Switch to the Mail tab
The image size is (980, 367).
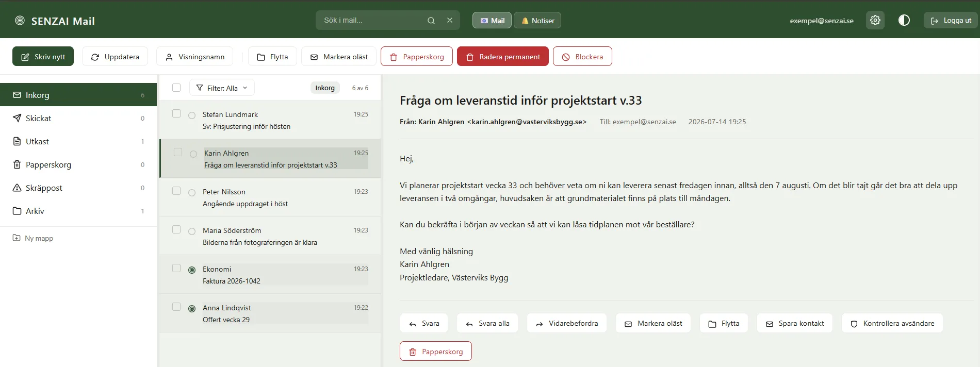click(x=492, y=21)
